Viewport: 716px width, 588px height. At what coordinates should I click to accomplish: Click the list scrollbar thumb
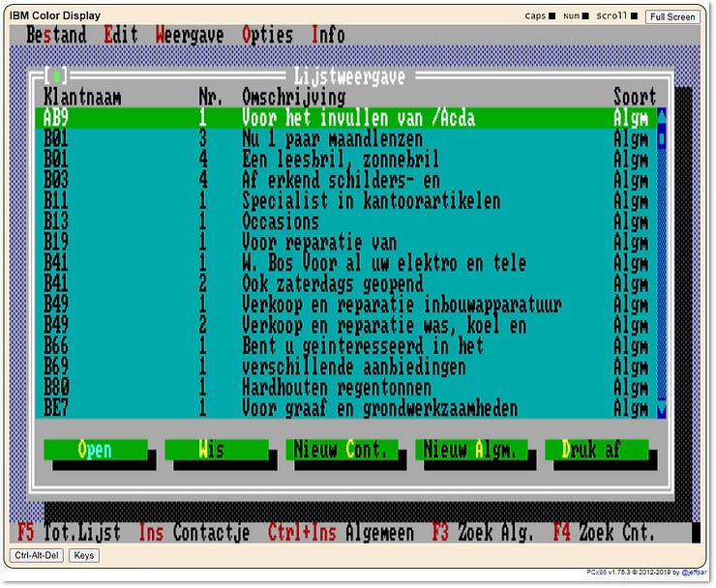(661, 139)
